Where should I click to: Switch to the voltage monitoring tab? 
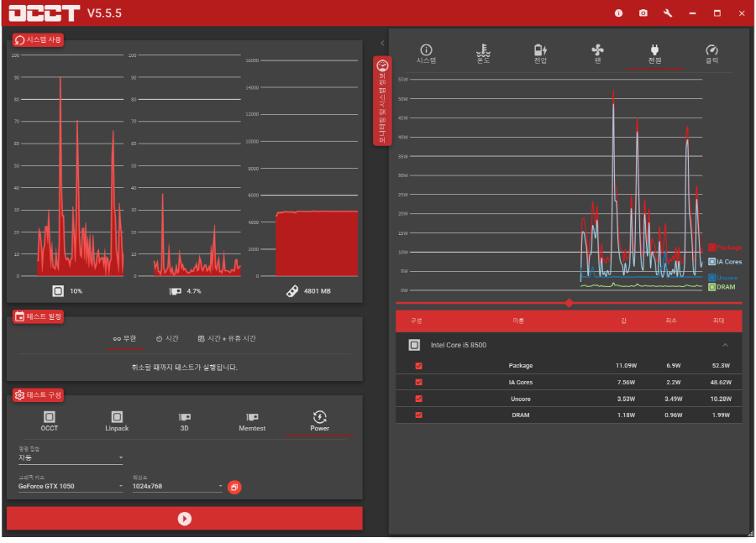pyautogui.click(x=540, y=54)
